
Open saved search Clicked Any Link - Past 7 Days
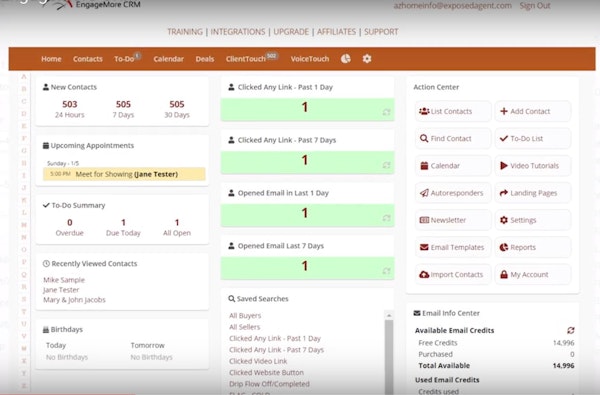(276, 350)
